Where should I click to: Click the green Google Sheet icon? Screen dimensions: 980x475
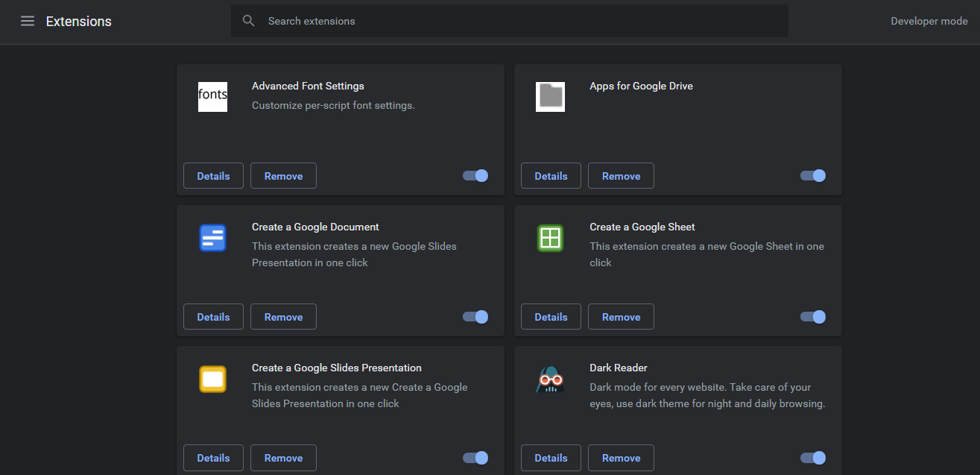pyautogui.click(x=550, y=238)
